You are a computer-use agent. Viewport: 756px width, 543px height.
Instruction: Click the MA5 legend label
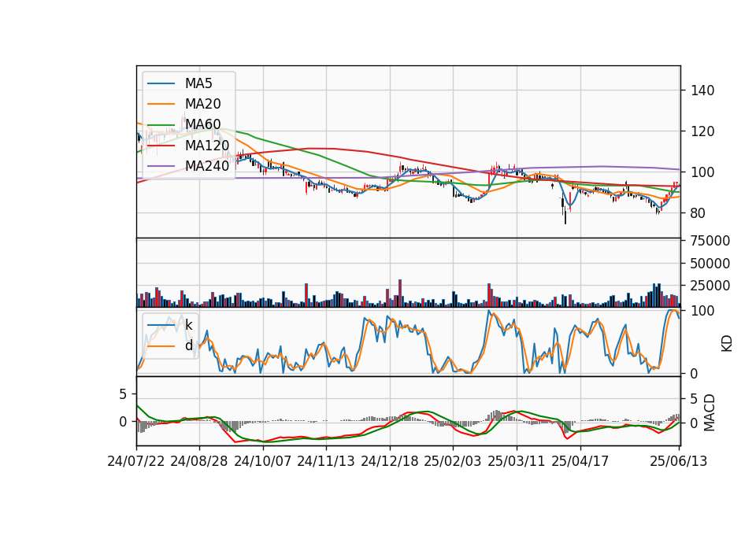coord(198,83)
